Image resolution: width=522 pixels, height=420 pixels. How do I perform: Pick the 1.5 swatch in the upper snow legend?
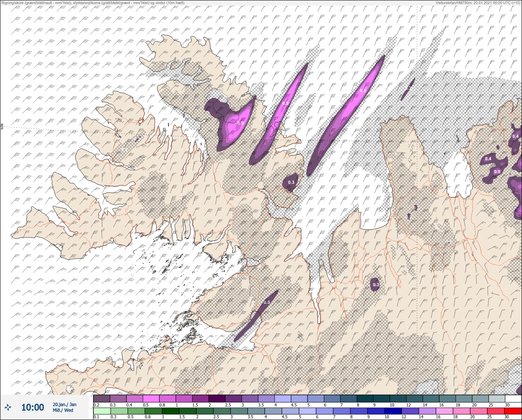click(200, 398)
